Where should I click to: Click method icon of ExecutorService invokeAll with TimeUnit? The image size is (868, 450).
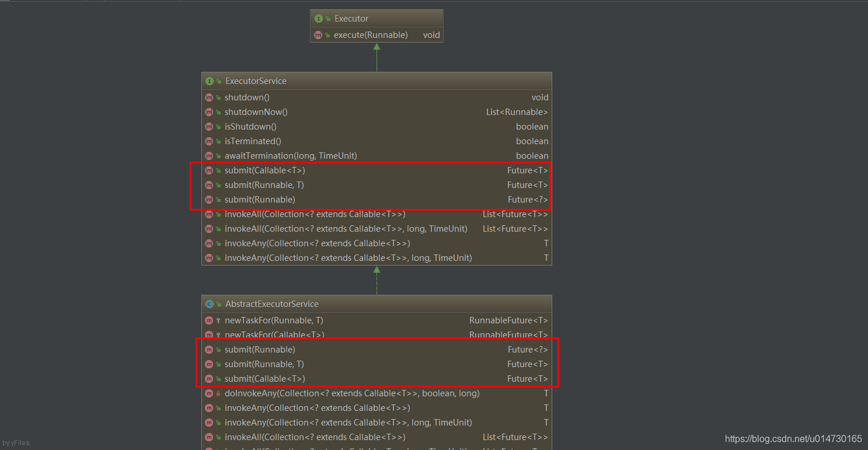point(209,229)
